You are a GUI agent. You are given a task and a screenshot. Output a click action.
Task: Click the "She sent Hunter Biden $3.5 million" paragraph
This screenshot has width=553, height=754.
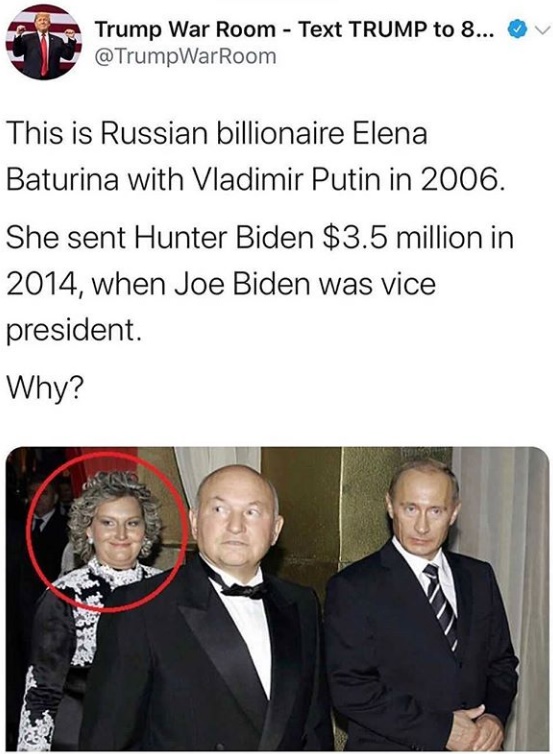coord(260,284)
